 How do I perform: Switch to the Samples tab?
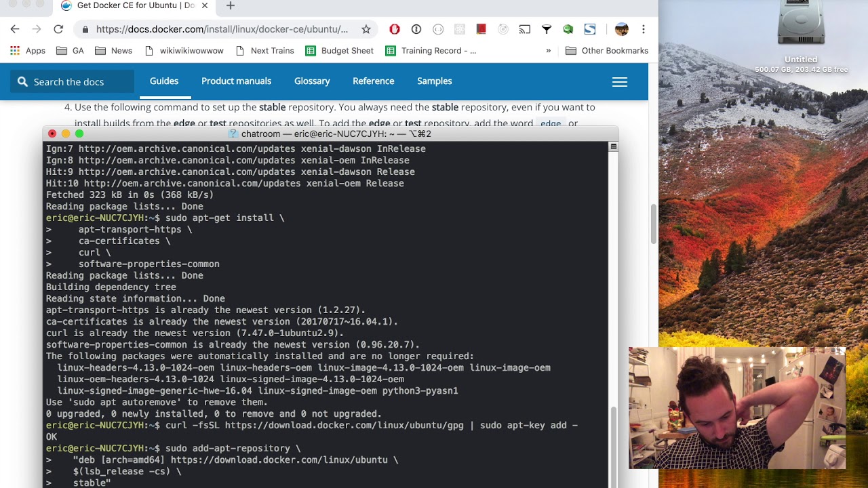(435, 81)
